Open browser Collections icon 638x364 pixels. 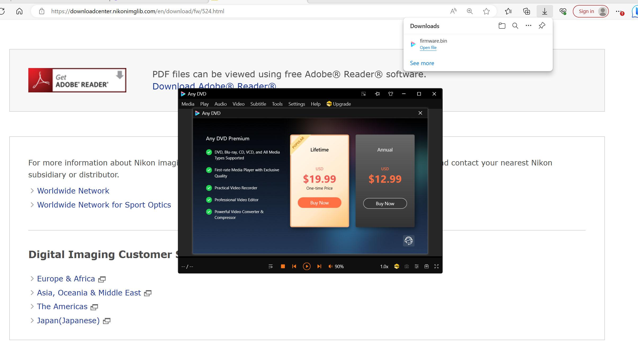(x=527, y=11)
